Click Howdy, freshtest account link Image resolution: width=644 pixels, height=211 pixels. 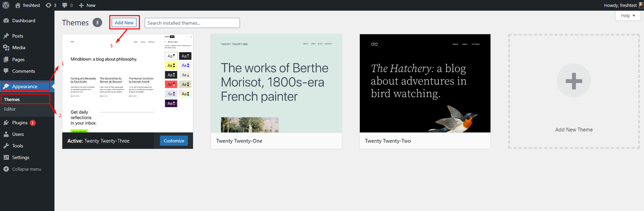point(620,5)
